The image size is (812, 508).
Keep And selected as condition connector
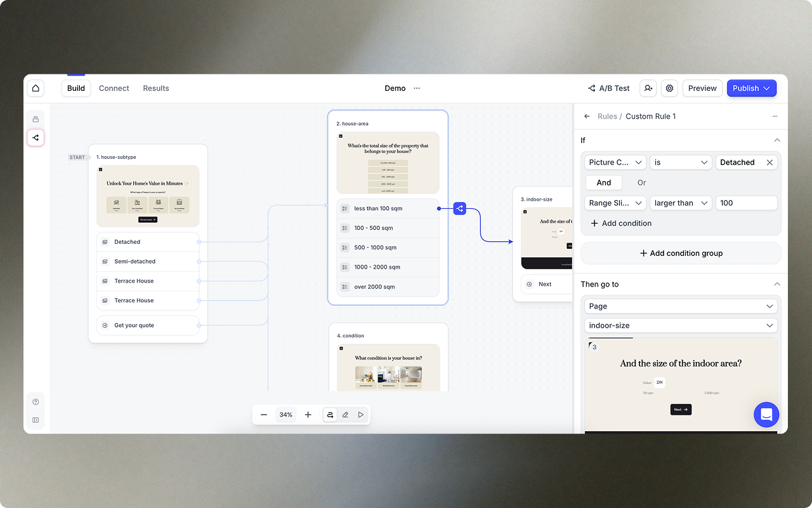click(x=603, y=182)
